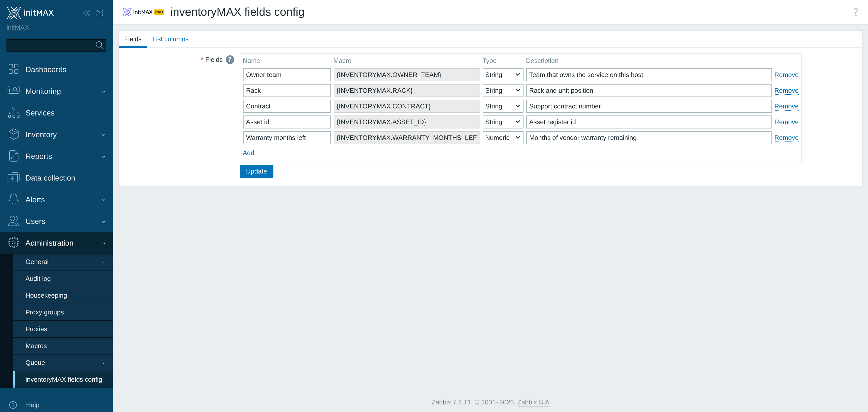
Task: Click the Update button
Action: 256,171
